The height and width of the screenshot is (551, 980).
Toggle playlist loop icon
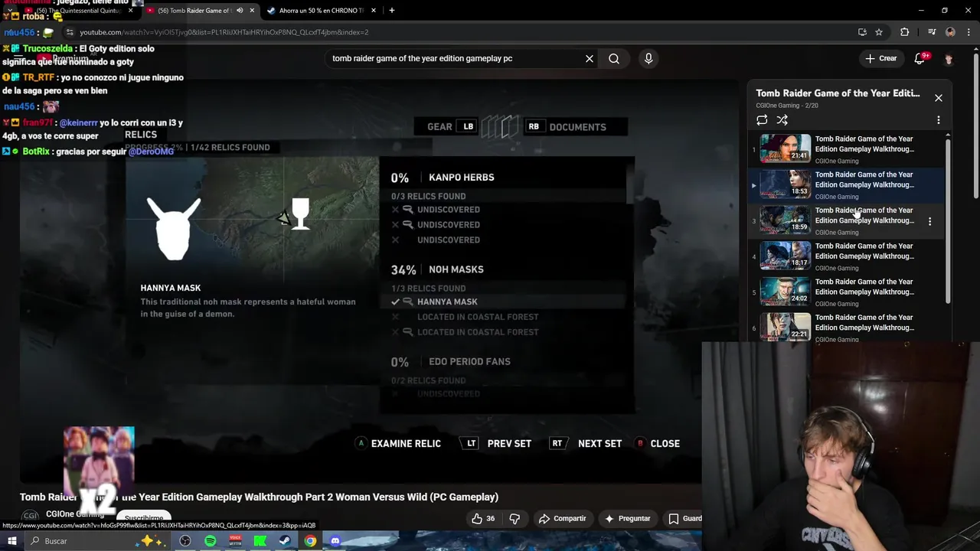pyautogui.click(x=762, y=120)
